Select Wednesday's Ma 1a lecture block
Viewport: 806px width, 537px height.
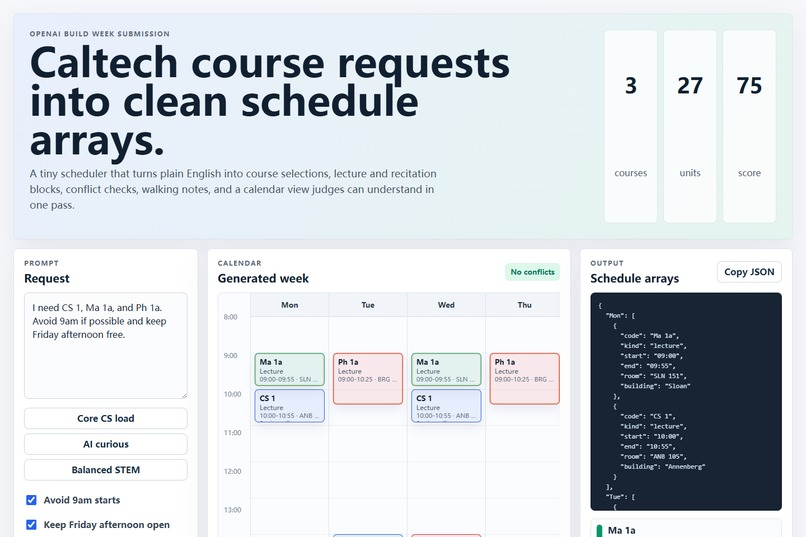tap(446, 369)
